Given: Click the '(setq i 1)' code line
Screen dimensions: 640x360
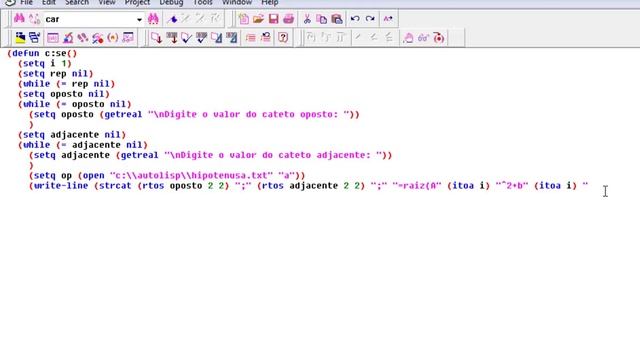Looking at the screenshot, I should [x=45, y=63].
